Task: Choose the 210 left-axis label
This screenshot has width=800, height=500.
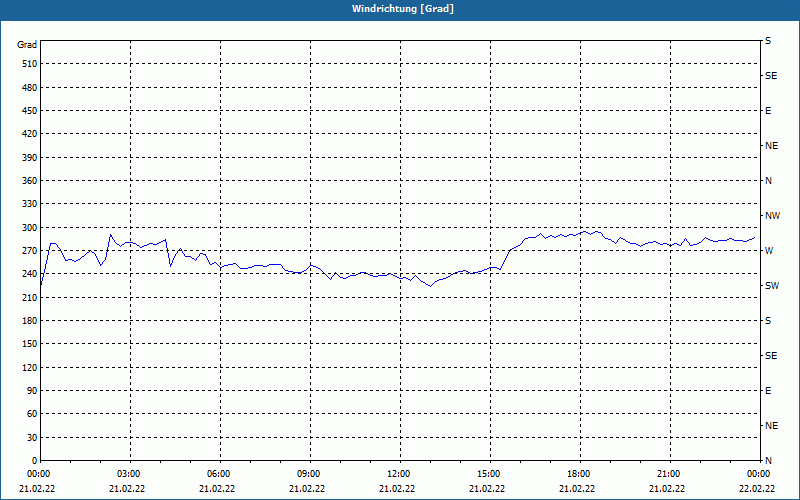Action: pos(29,297)
